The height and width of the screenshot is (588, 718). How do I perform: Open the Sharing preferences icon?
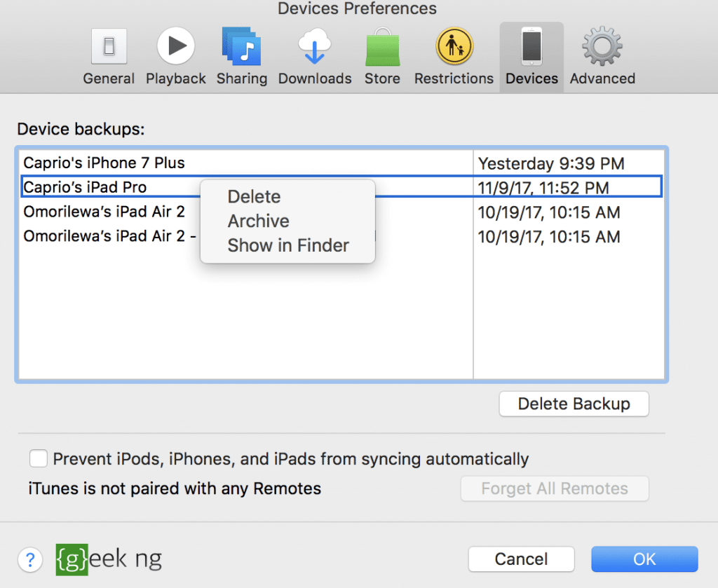click(242, 46)
